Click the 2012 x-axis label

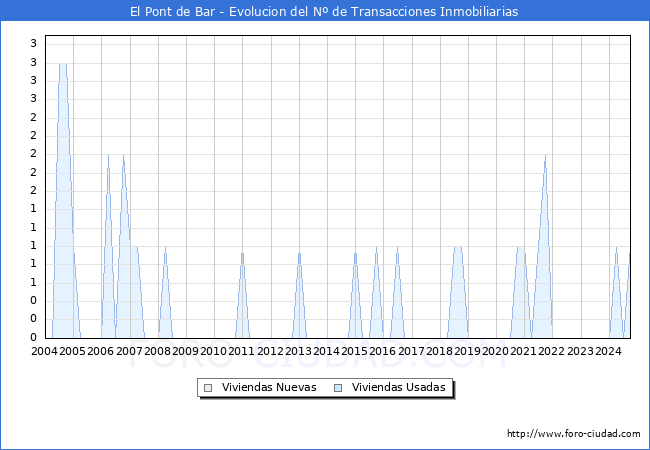coord(270,351)
